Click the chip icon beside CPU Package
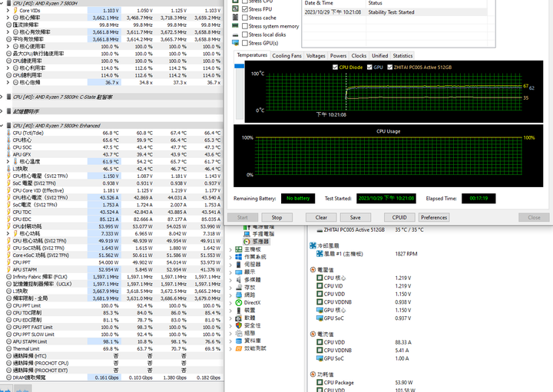Screen dimensions: 553x392 (320, 382)
